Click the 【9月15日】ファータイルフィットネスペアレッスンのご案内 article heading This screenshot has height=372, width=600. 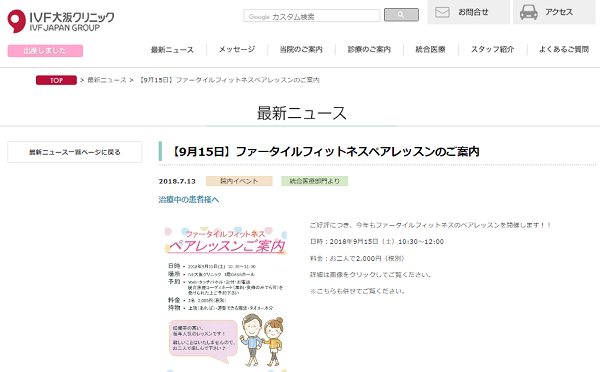tap(324, 152)
